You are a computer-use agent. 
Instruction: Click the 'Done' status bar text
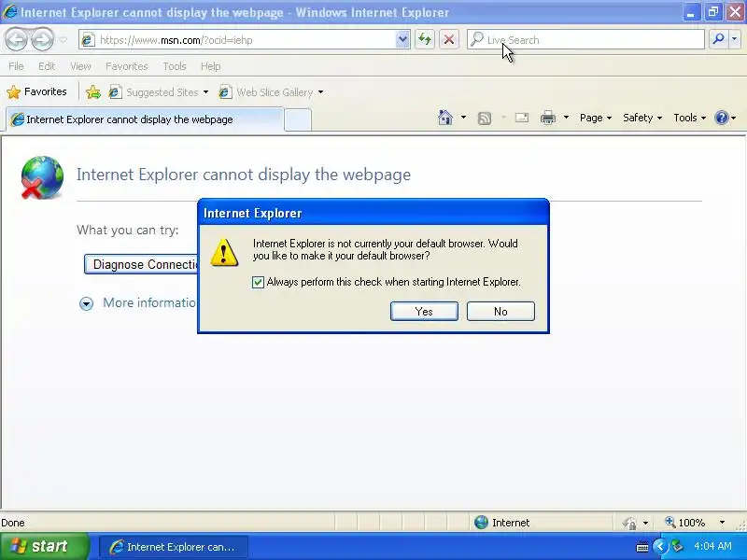(13, 523)
